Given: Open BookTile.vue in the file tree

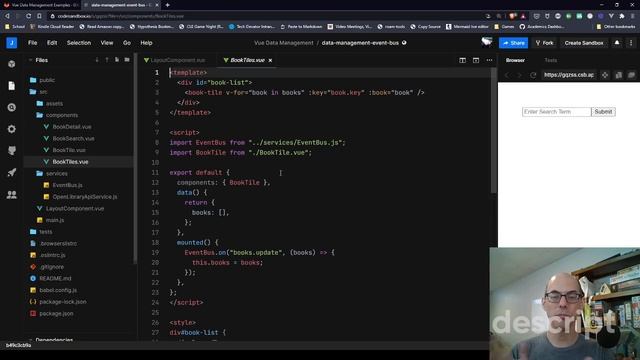Looking at the screenshot, I should pyautogui.click(x=69, y=150).
